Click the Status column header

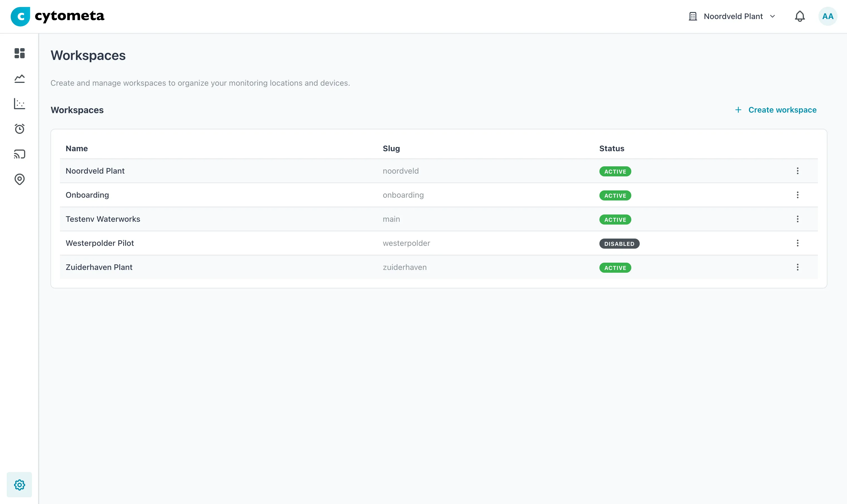pos(611,148)
